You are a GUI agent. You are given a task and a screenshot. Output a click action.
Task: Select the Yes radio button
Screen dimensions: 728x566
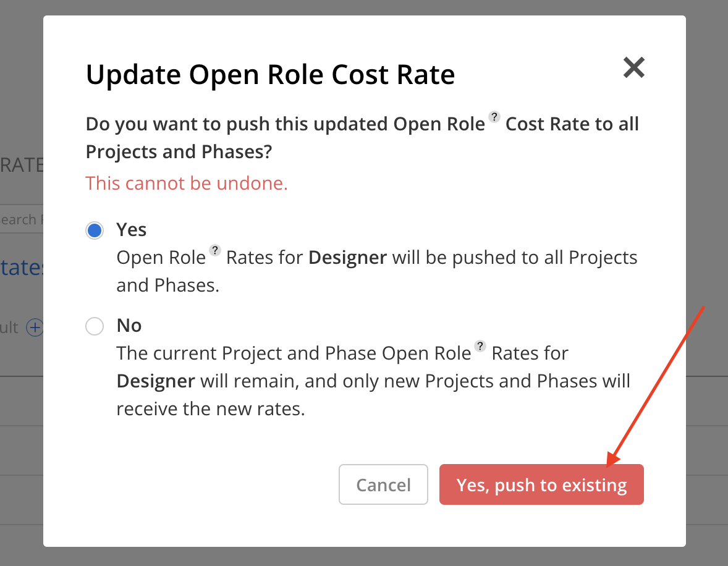point(95,230)
